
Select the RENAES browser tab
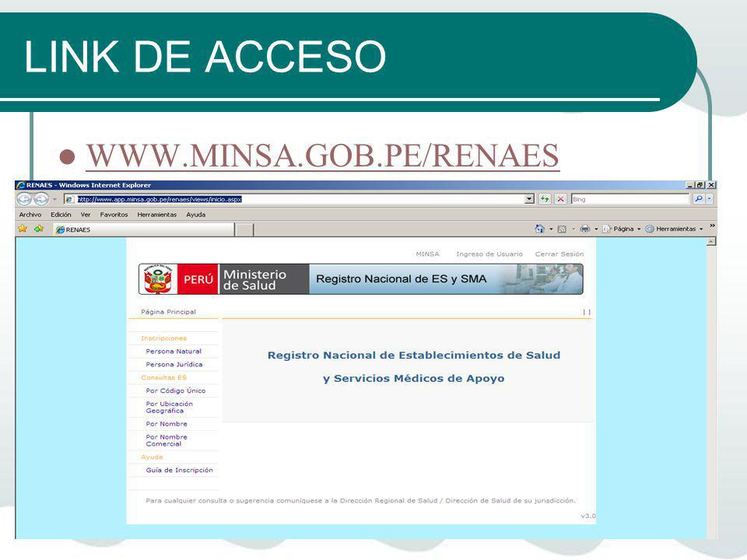click(x=143, y=229)
